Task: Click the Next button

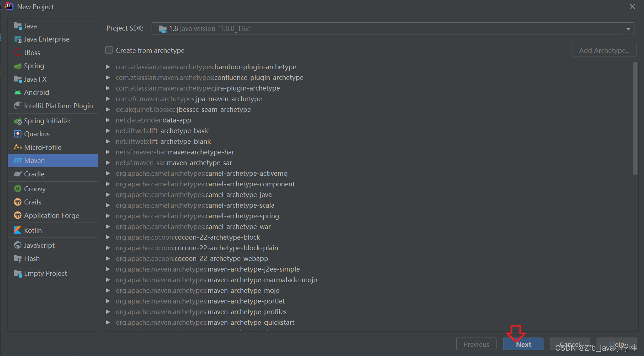Action: click(x=523, y=344)
